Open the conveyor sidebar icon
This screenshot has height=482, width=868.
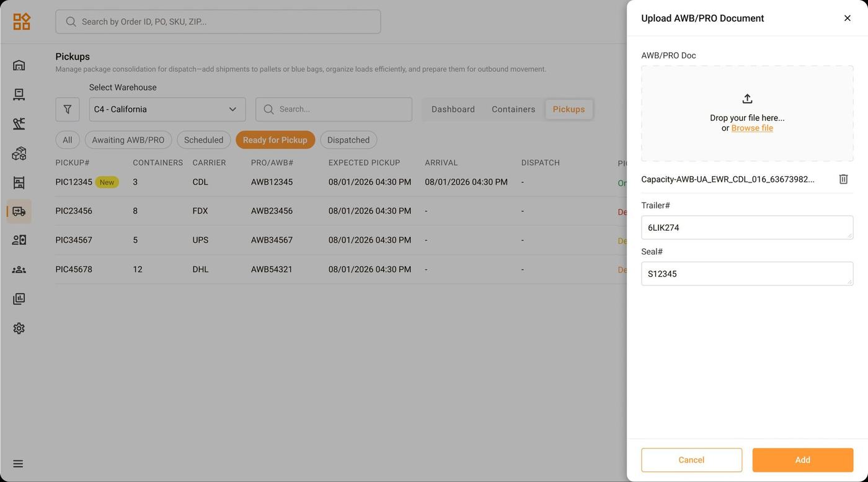coord(19,123)
